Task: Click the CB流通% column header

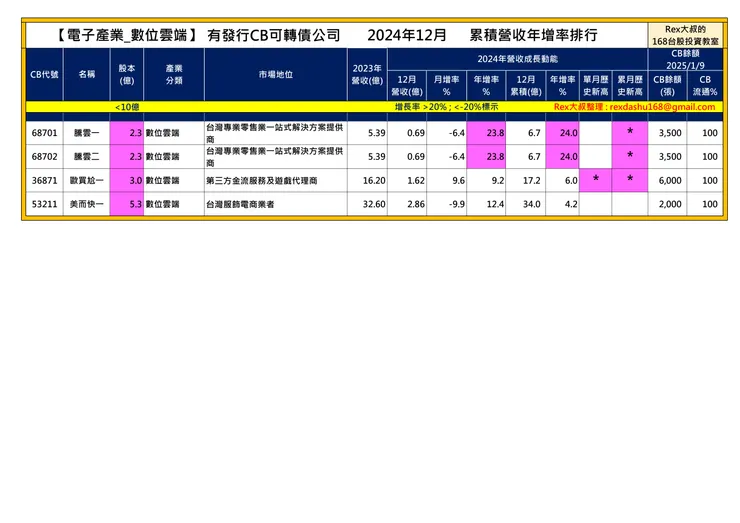Action: [x=705, y=85]
